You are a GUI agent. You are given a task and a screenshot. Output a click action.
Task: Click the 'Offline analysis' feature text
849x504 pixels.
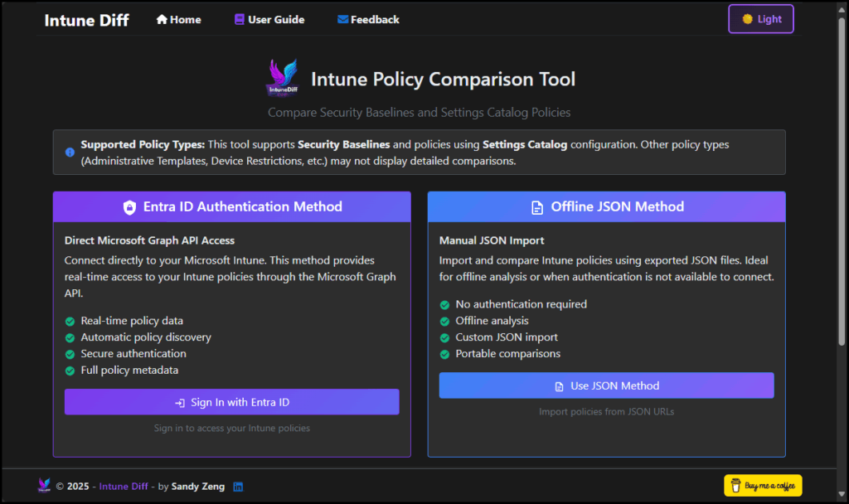(x=492, y=321)
